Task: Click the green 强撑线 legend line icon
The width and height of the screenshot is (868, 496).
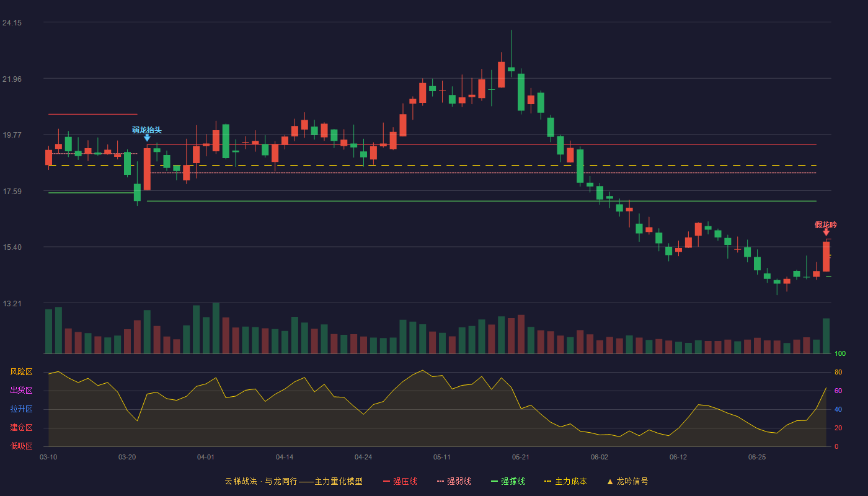Action: [x=494, y=481]
